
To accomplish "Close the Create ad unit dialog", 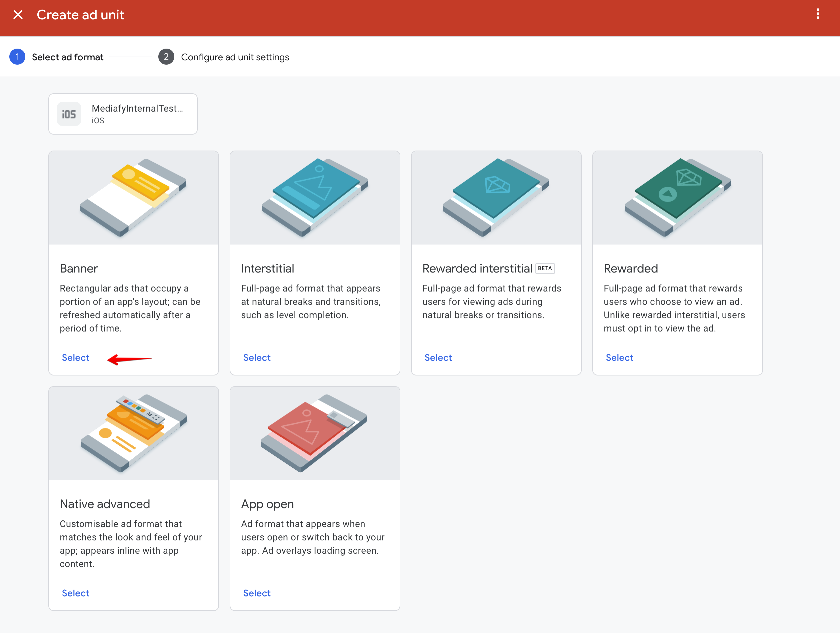I will [x=18, y=15].
